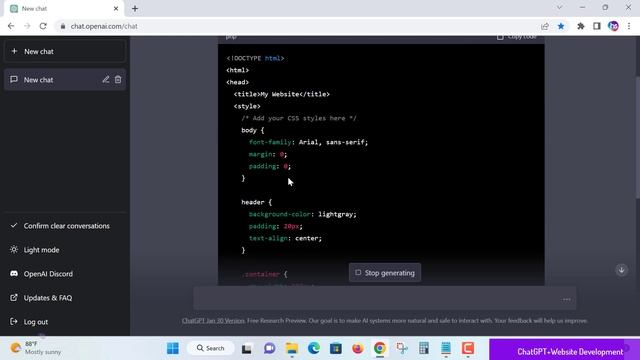This screenshot has width=640, height=360.
Task: Open Task View on the taskbar
Action: [247, 349]
